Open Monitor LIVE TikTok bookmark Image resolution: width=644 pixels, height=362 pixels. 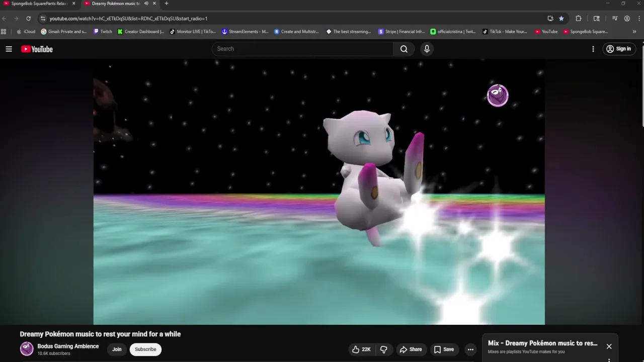[193, 32]
